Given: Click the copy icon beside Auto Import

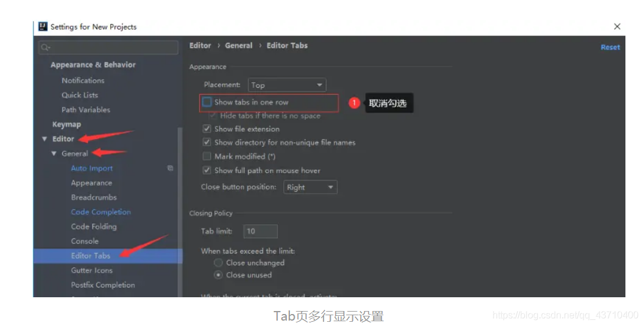Looking at the screenshot, I should tap(170, 168).
